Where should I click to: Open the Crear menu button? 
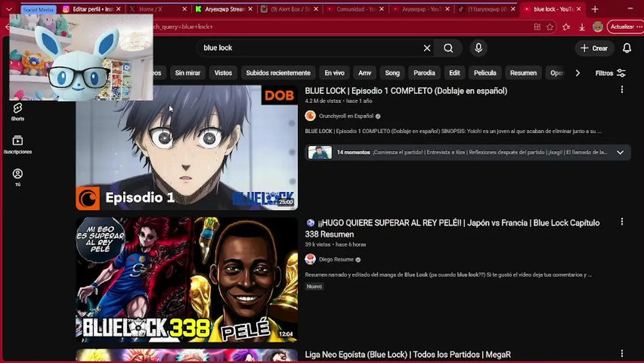594,48
